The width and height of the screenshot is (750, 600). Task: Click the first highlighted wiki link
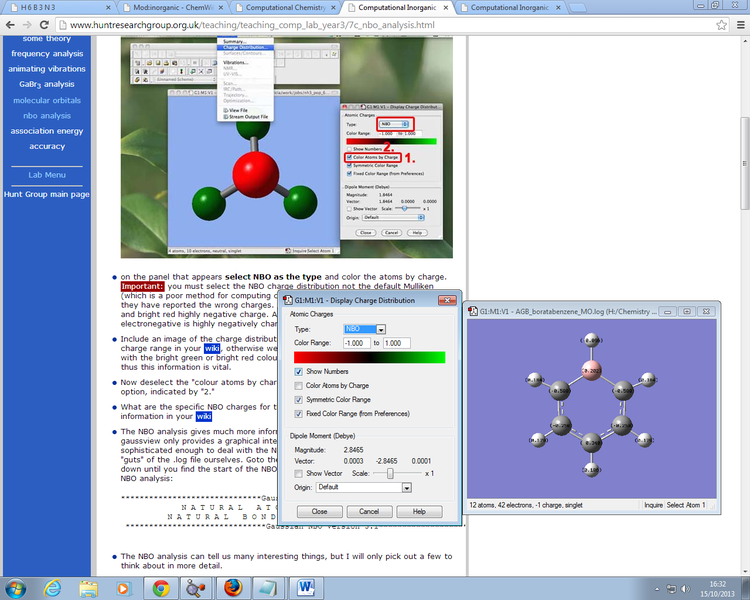(212, 348)
